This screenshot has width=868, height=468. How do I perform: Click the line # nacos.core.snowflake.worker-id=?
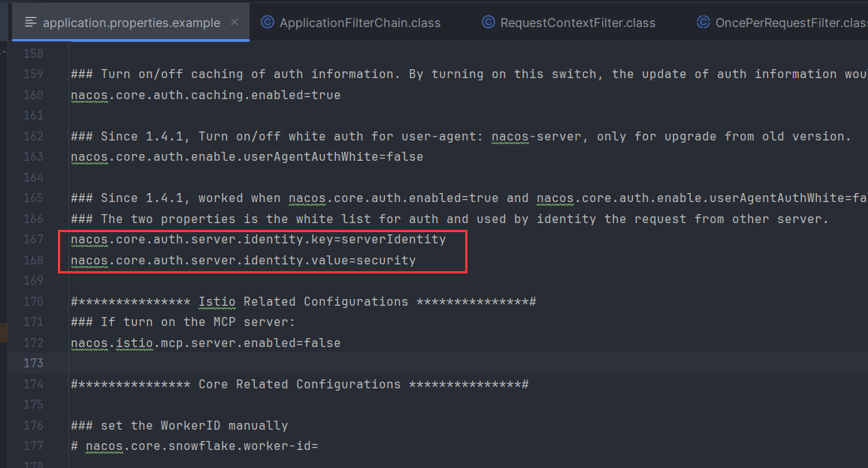pos(195,446)
